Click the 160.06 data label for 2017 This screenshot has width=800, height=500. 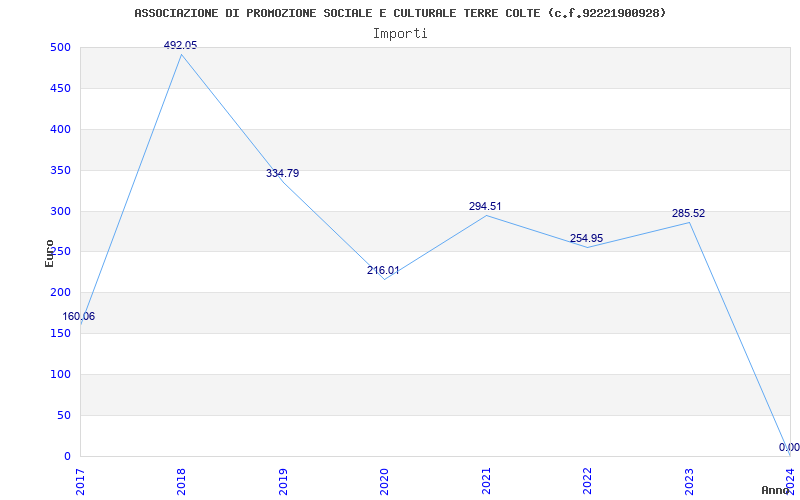point(79,316)
